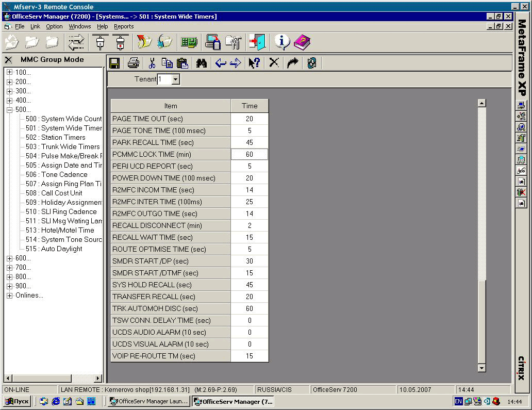
Task: Open the File menu
Action: click(x=20, y=26)
